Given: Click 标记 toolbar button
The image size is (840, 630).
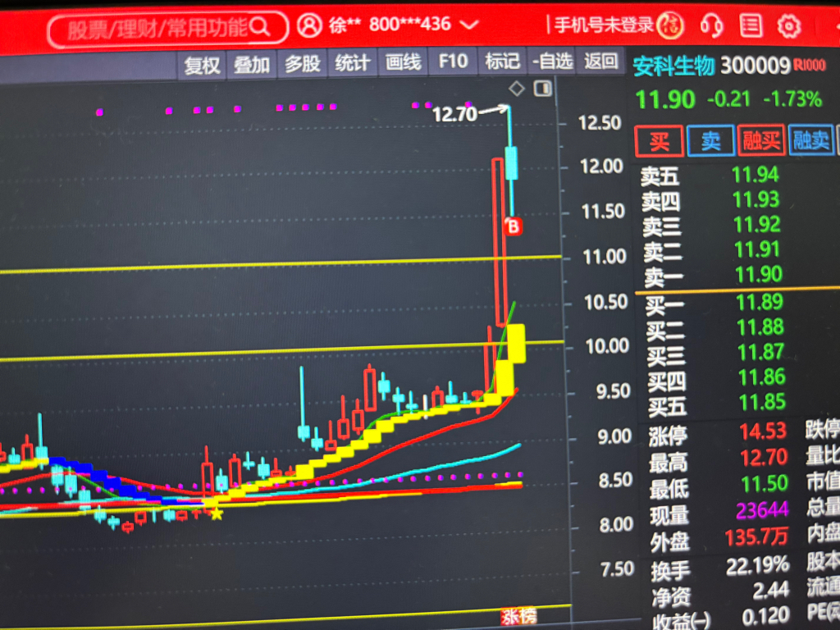Looking at the screenshot, I should [x=503, y=61].
